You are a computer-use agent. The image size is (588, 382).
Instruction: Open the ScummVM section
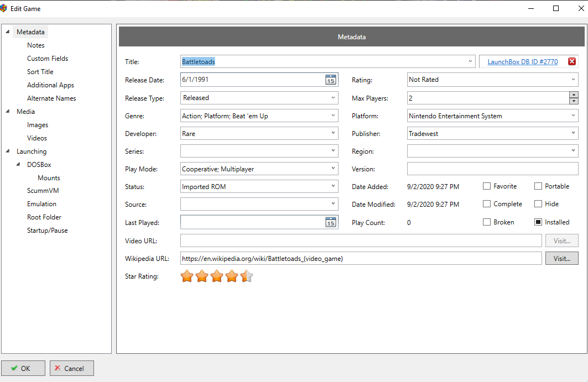click(x=43, y=190)
